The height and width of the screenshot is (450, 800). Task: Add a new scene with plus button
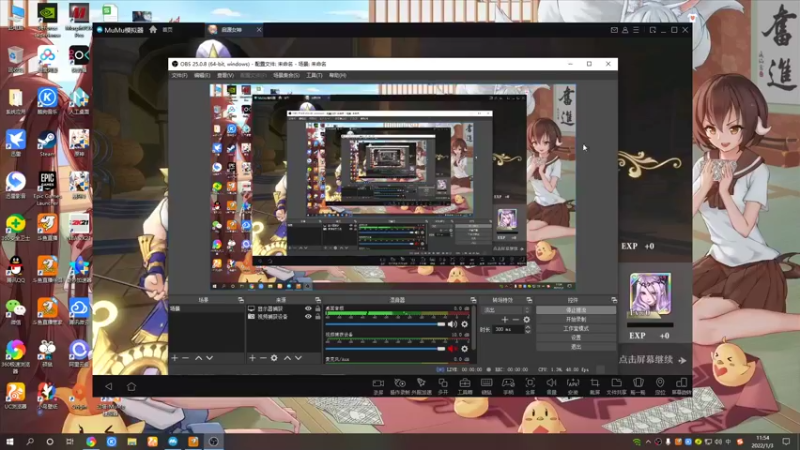click(174, 358)
